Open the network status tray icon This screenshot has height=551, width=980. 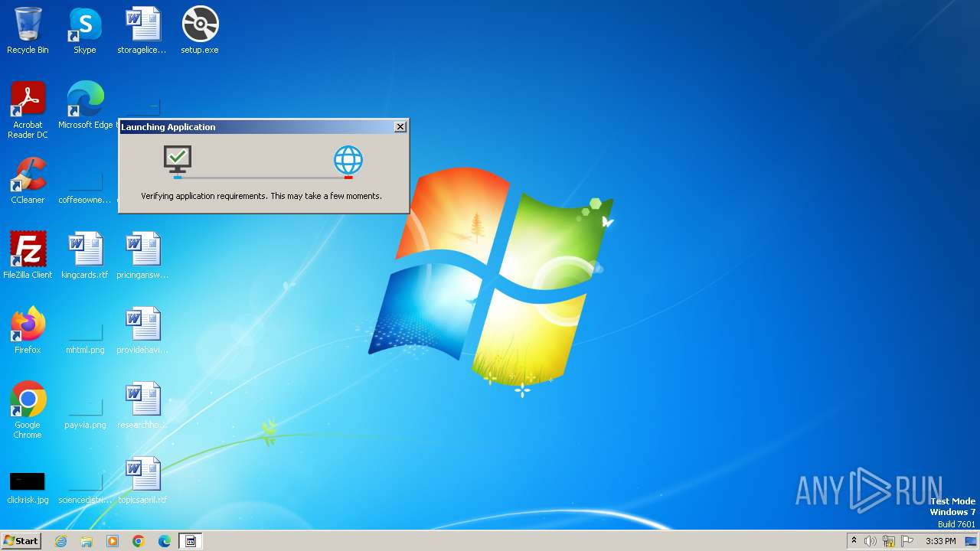[x=889, y=541]
